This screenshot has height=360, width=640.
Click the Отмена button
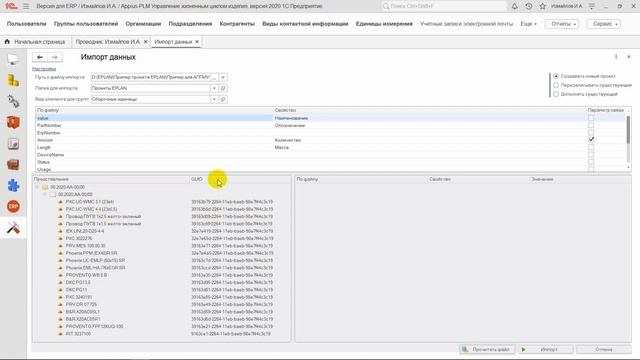(x=604, y=349)
